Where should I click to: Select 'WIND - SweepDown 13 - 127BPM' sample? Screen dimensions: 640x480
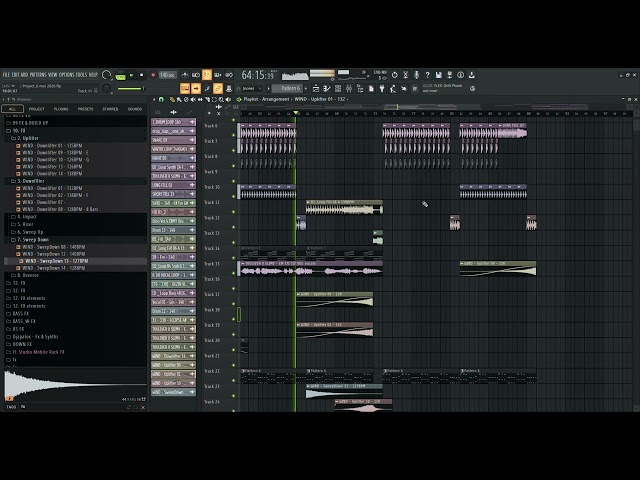76,261
